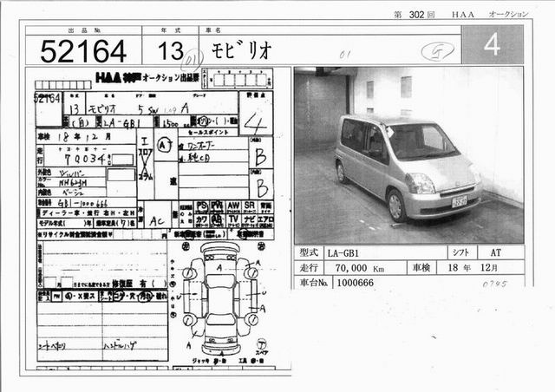The width and height of the screenshot is (555, 392).
Task: Click the circled G stamp at top
Action: (437, 51)
